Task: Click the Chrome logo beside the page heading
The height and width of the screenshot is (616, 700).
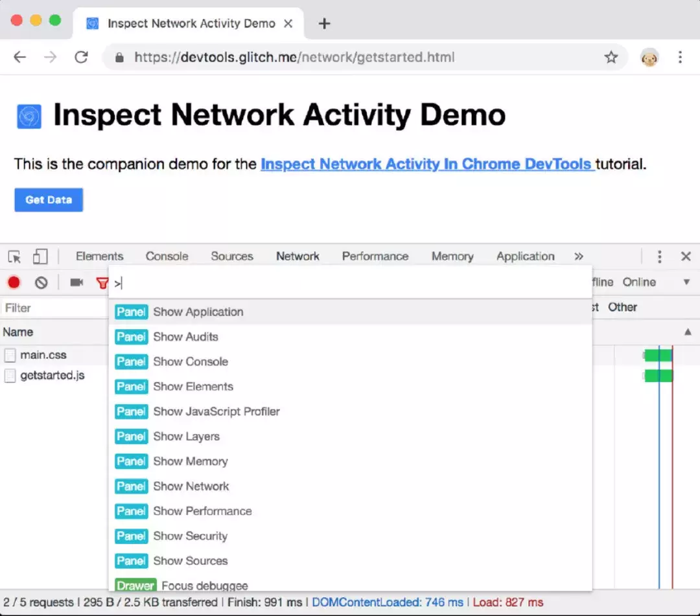Action: 29,117
